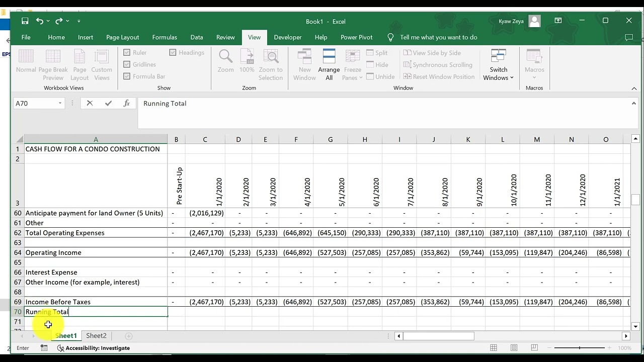The height and width of the screenshot is (362, 644).
Task: Click the Save icon in quick access toolbar
Action: pos(25,21)
